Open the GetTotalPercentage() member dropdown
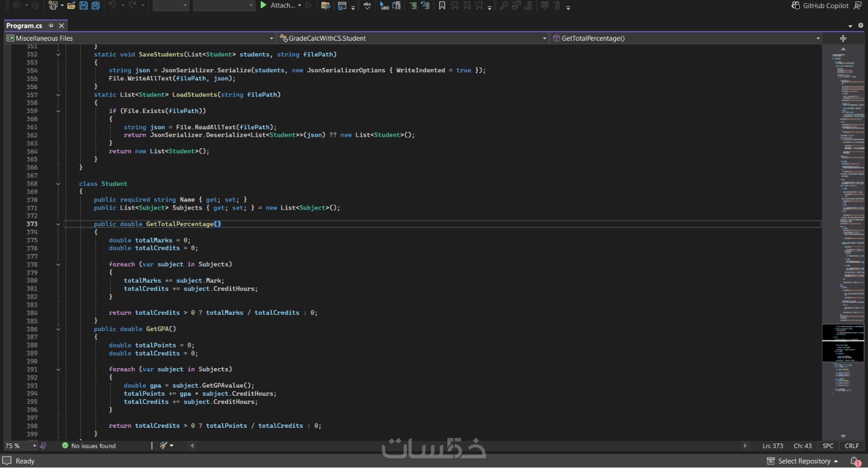 pyautogui.click(x=818, y=39)
